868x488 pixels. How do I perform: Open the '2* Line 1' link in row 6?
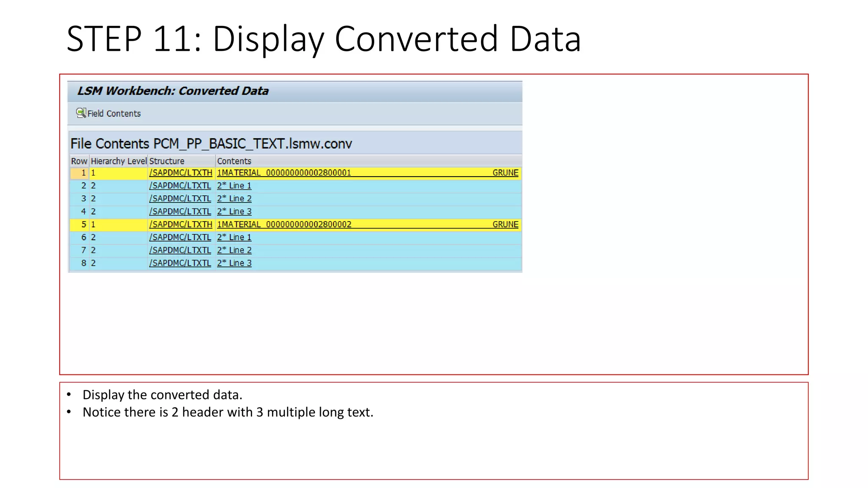click(x=234, y=237)
